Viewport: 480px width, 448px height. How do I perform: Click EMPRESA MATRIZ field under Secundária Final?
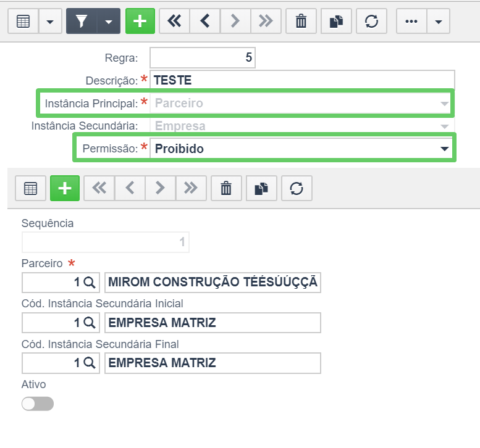[x=213, y=363]
